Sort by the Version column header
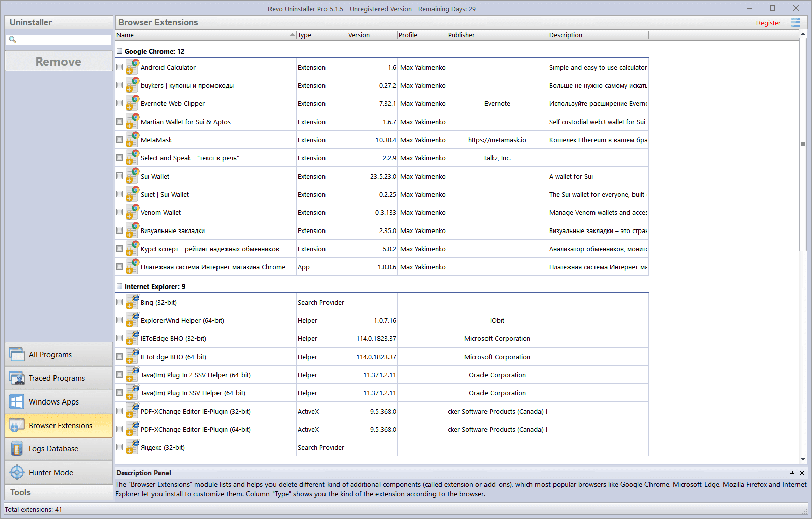Image resolution: width=812 pixels, height=519 pixels. click(x=372, y=35)
